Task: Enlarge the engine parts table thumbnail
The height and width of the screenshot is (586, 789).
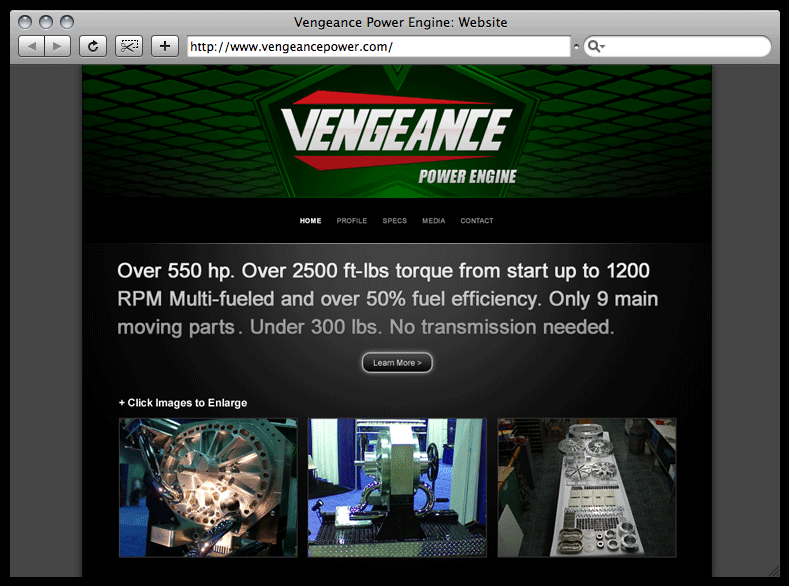Action: coord(587,487)
